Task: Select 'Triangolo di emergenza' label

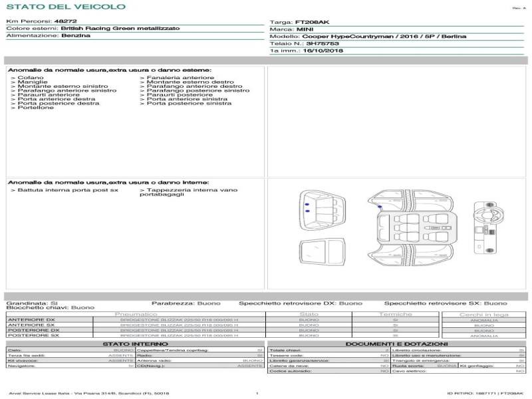Action: tap(421, 360)
